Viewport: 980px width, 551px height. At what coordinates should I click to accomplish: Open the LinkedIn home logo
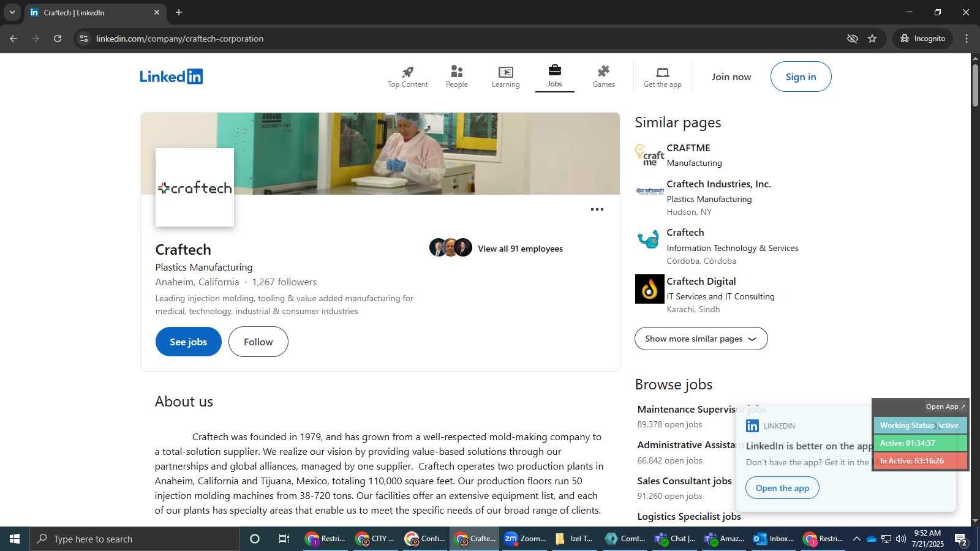[171, 77]
